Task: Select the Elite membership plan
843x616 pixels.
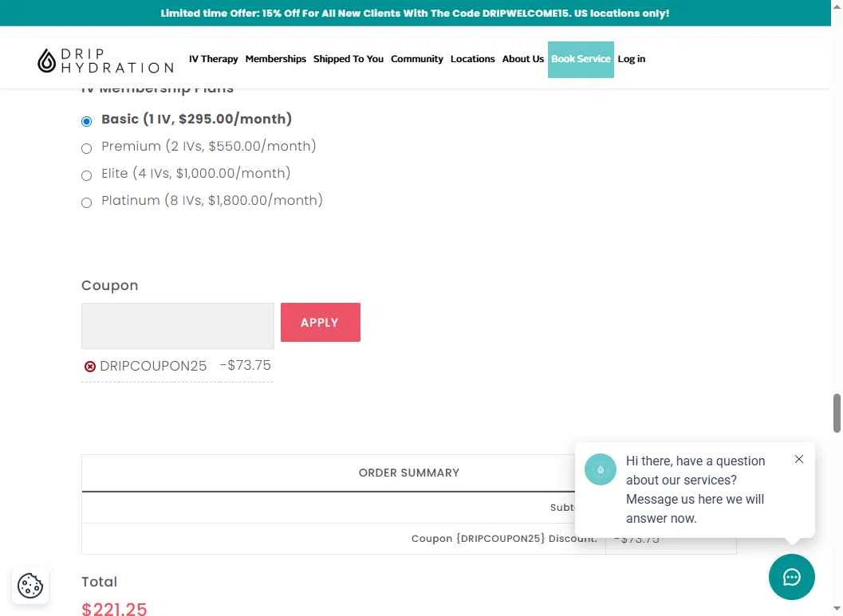Action: (x=87, y=175)
